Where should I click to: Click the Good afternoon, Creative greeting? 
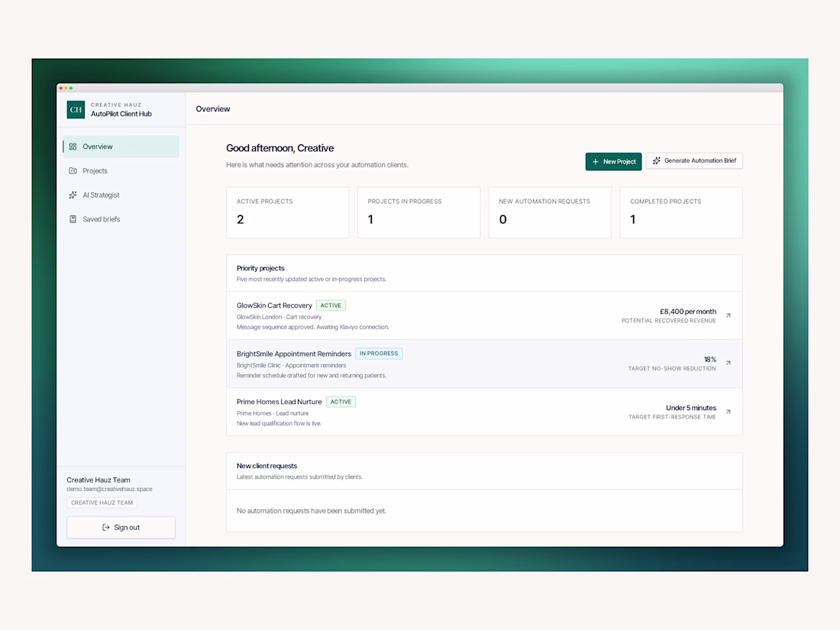click(279, 148)
